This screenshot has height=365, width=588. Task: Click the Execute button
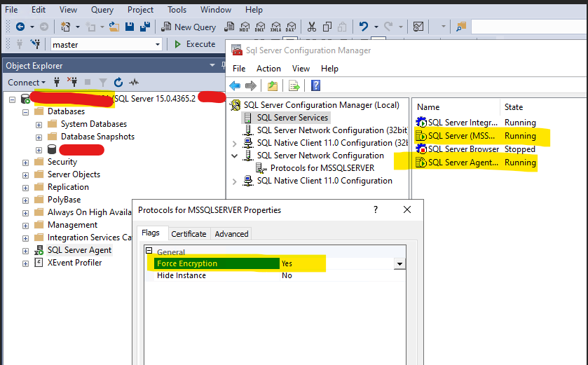[x=195, y=44]
